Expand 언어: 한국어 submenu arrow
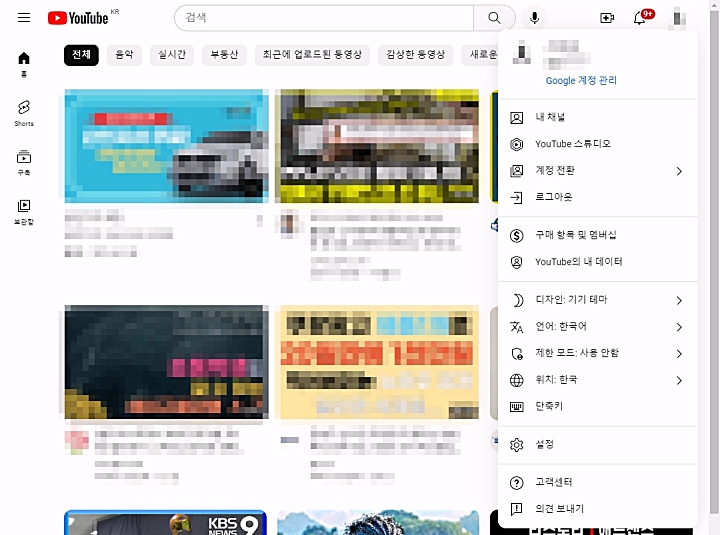This screenshot has width=720, height=535. 679,327
